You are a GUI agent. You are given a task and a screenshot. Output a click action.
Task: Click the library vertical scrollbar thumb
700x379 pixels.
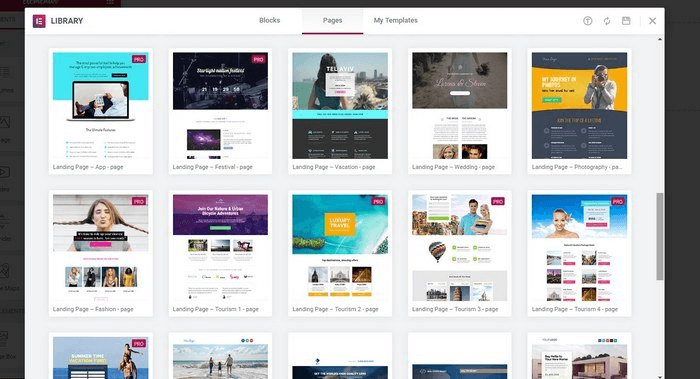[660, 237]
